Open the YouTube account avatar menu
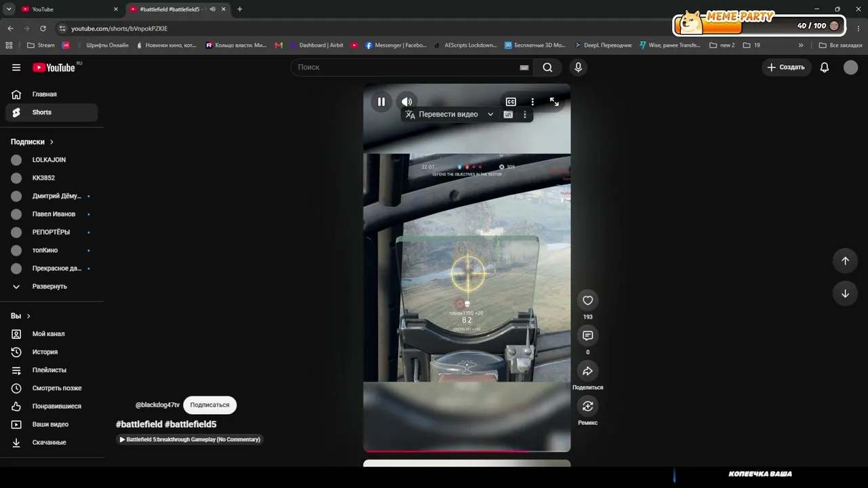This screenshot has width=868, height=488. (x=850, y=67)
